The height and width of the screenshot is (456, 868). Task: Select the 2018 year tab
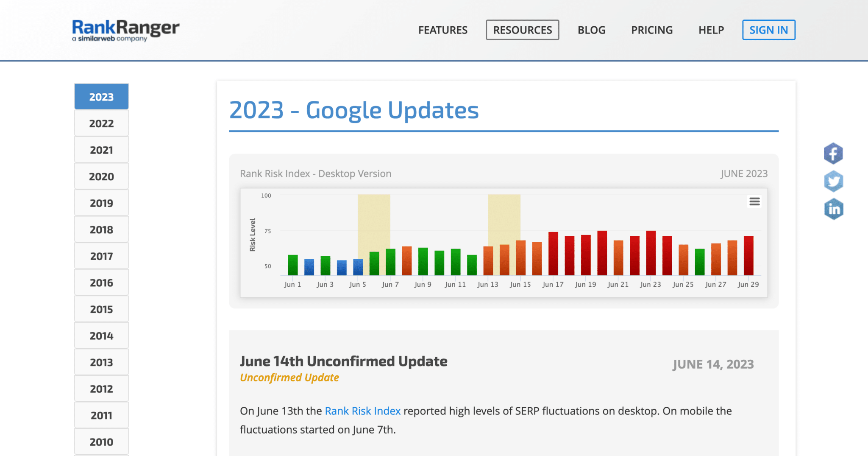pyautogui.click(x=102, y=229)
